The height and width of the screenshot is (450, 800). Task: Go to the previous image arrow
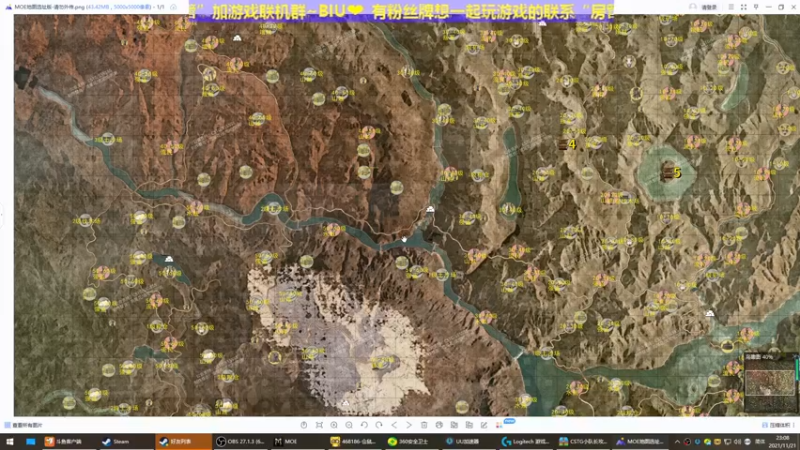(394, 425)
